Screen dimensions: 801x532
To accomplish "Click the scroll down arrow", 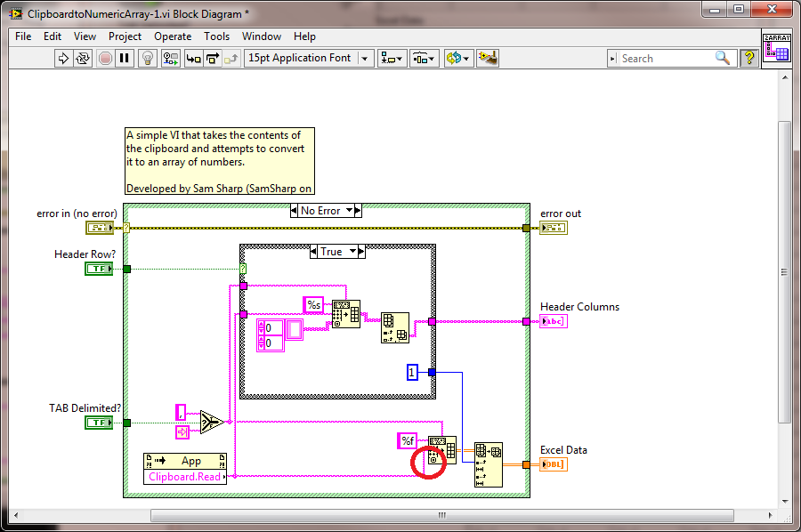I will [785, 502].
